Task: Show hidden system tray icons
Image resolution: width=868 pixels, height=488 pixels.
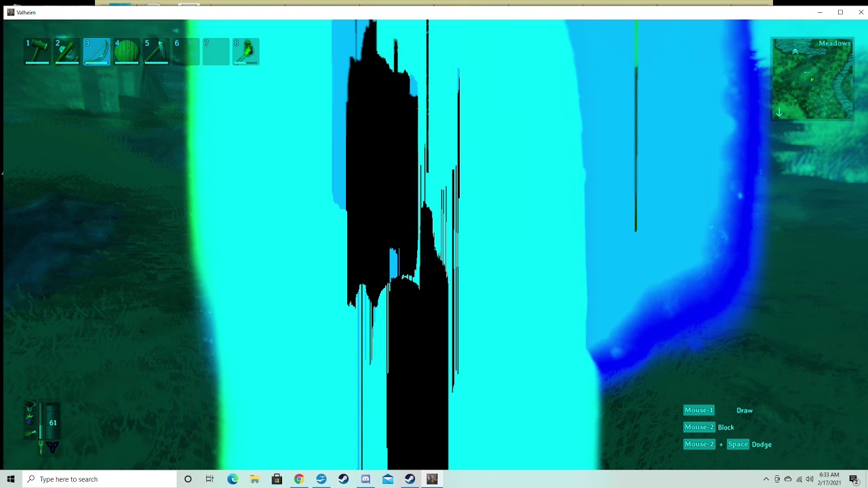Action: [766, 479]
